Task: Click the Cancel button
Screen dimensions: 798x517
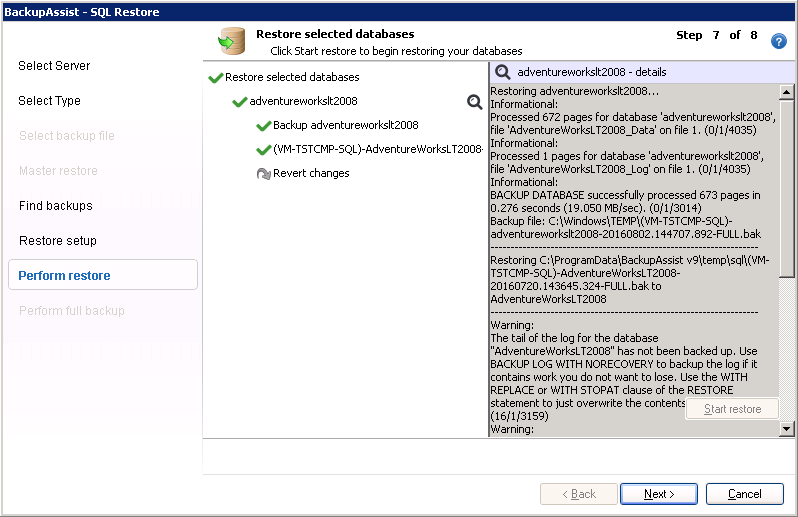Action: pos(745,494)
